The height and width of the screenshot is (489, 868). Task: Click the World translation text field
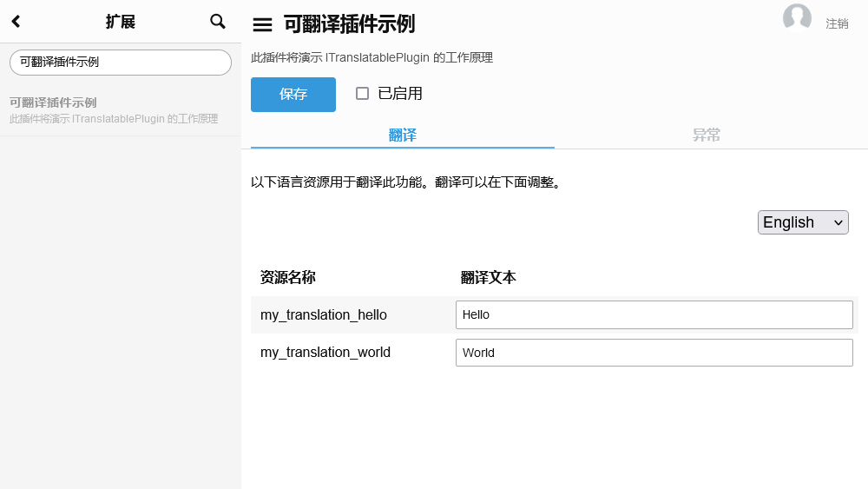[x=654, y=353]
